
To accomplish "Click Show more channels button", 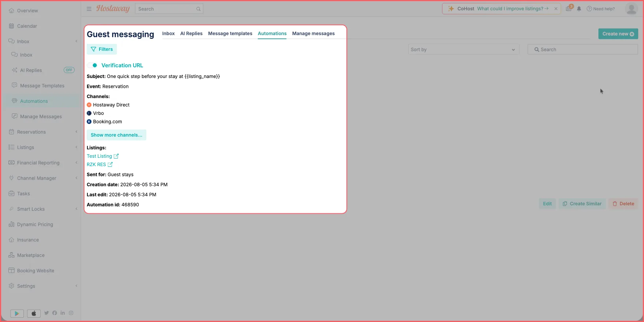I will pyautogui.click(x=116, y=135).
